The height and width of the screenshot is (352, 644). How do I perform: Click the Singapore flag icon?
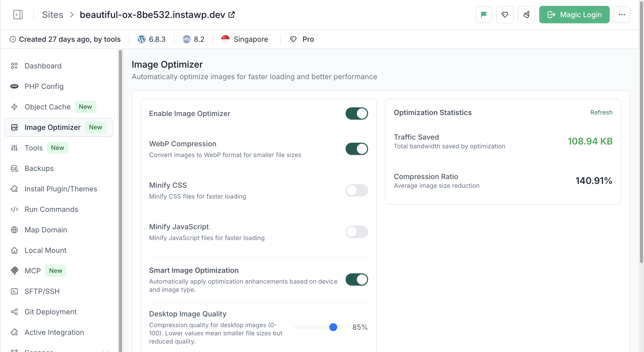225,39
